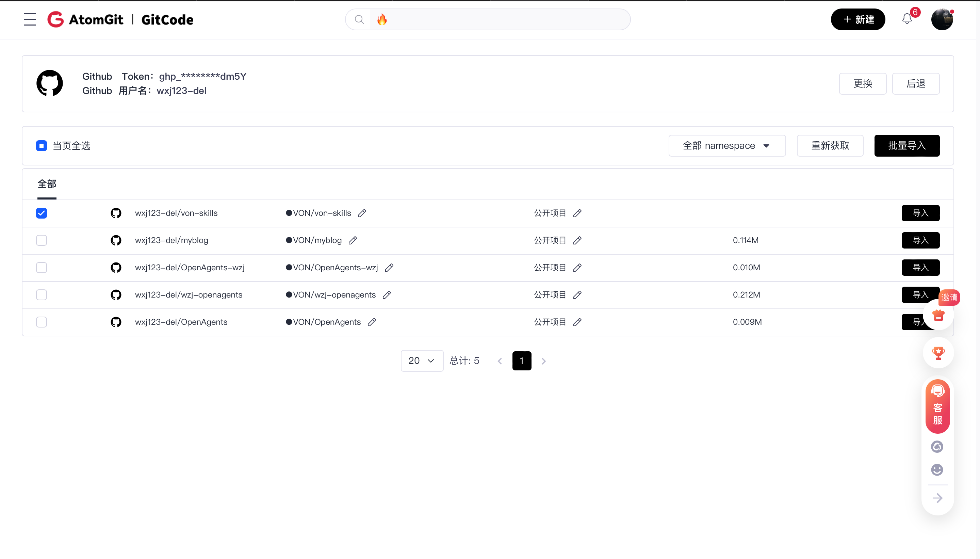The width and height of the screenshot is (980, 559).
Task: Toggle the 当页全选 select-all checkbox
Action: pyautogui.click(x=42, y=146)
